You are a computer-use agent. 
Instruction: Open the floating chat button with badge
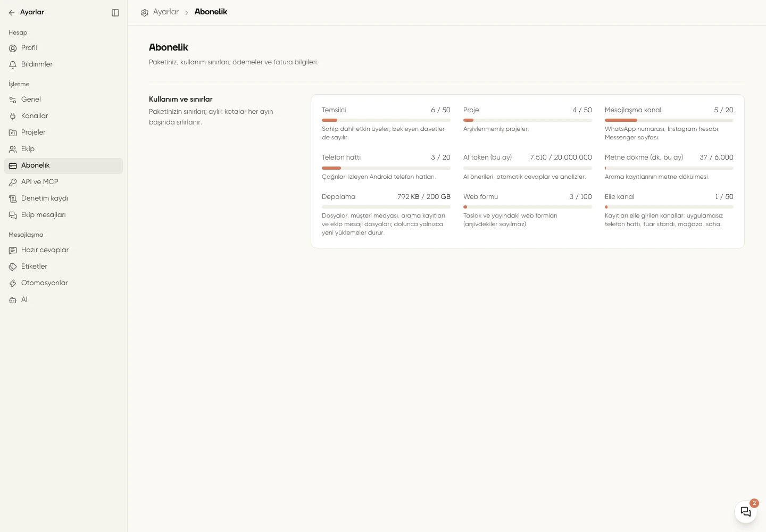[x=746, y=511]
